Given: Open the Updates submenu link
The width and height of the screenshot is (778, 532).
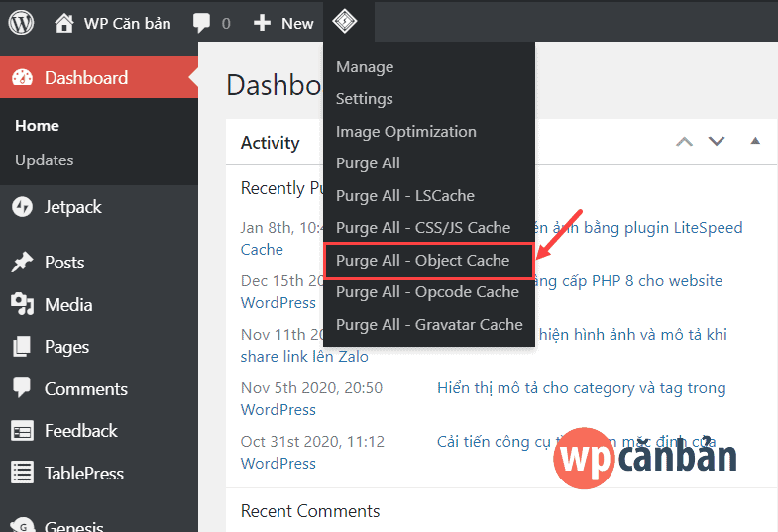Looking at the screenshot, I should click(45, 160).
